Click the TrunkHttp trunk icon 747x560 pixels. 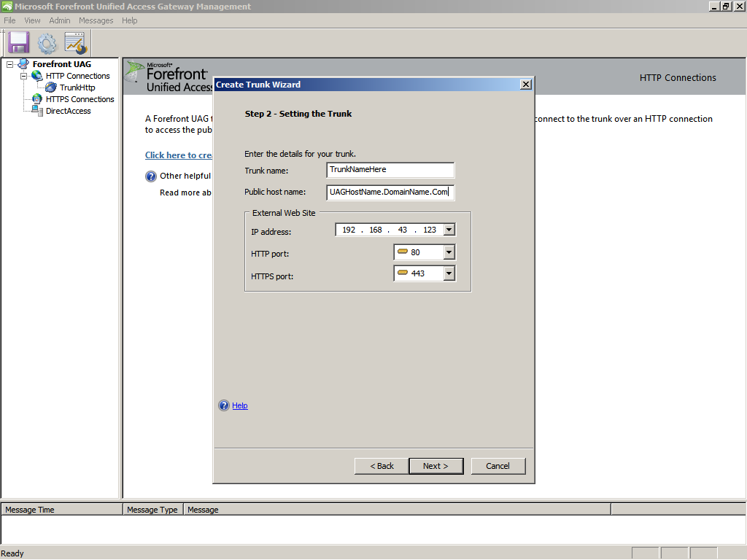point(51,87)
